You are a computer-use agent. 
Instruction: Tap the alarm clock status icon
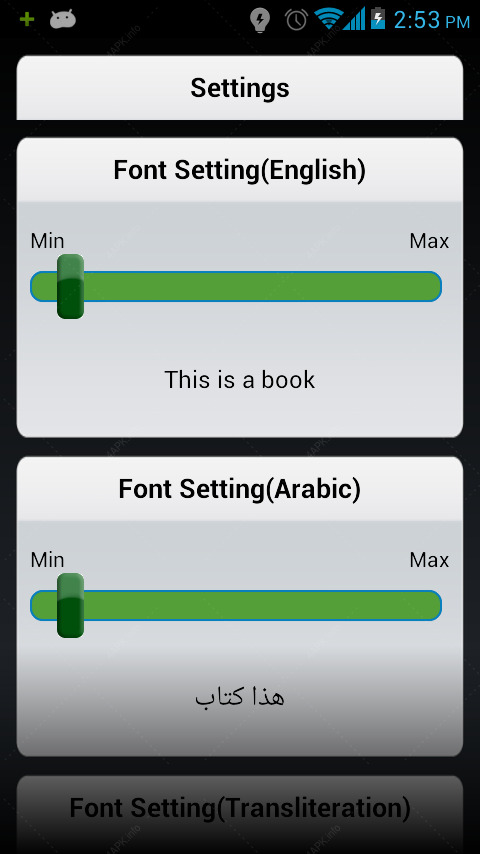(296, 20)
